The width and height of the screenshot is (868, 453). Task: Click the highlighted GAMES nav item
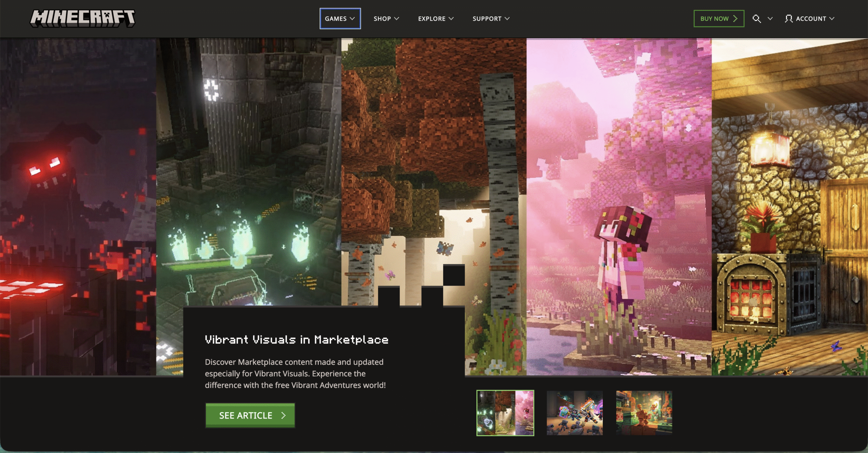coord(339,19)
